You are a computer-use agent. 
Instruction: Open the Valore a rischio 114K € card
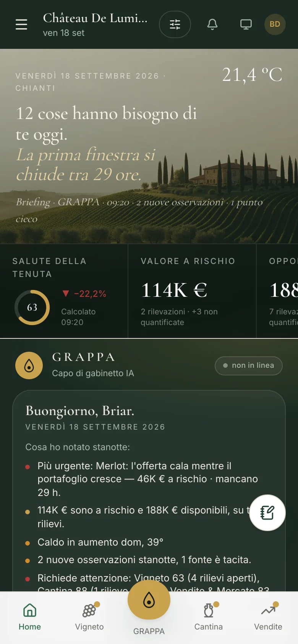(x=192, y=291)
